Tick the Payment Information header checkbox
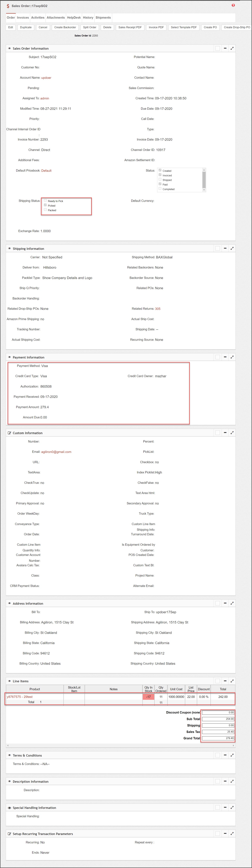This screenshot has height=868, width=252. pos(218,357)
